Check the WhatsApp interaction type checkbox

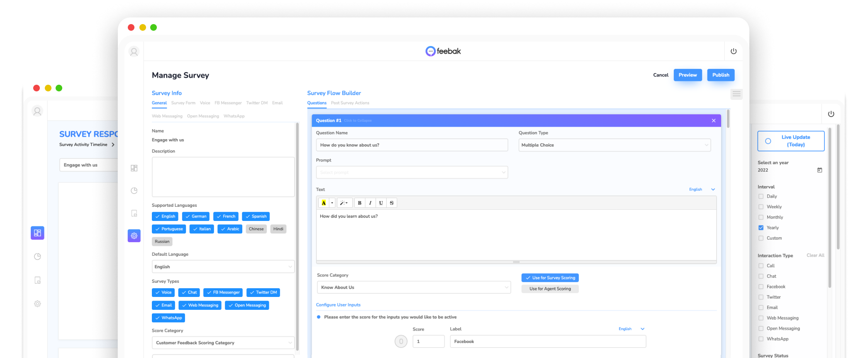pos(761,339)
